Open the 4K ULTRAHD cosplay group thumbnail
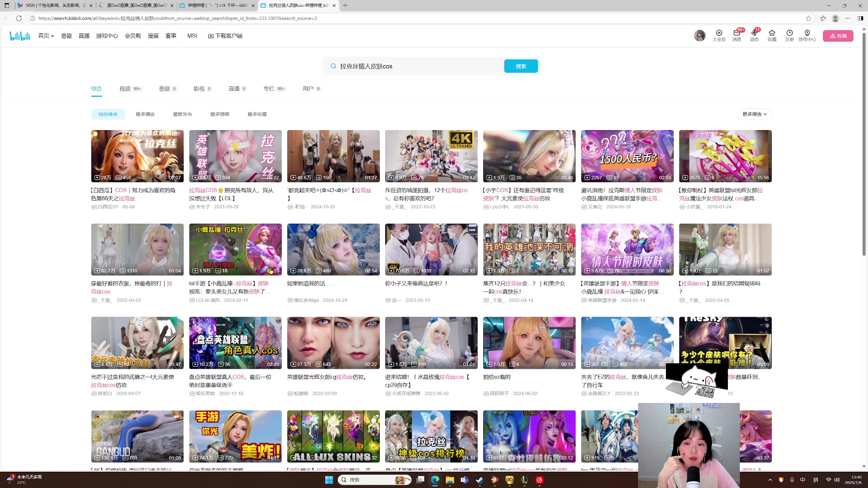The width and height of the screenshot is (868, 488). [x=431, y=156]
